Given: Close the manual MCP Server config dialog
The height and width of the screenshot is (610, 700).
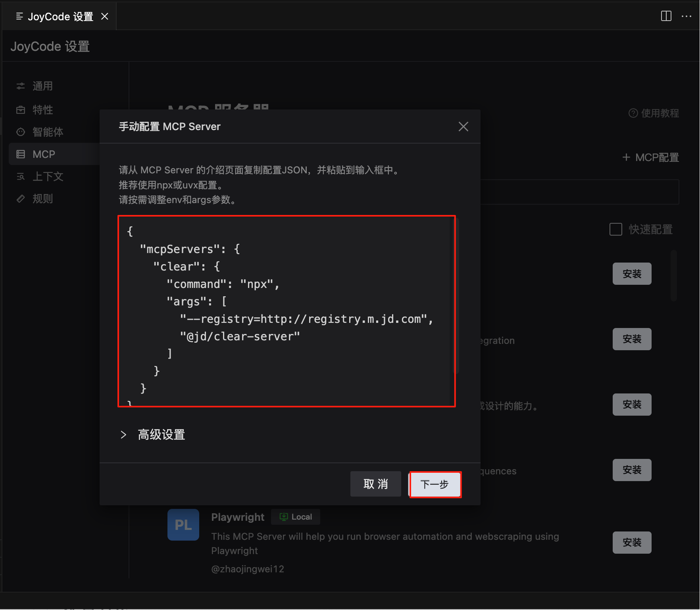Looking at the screenshot, I should [463, 127].
